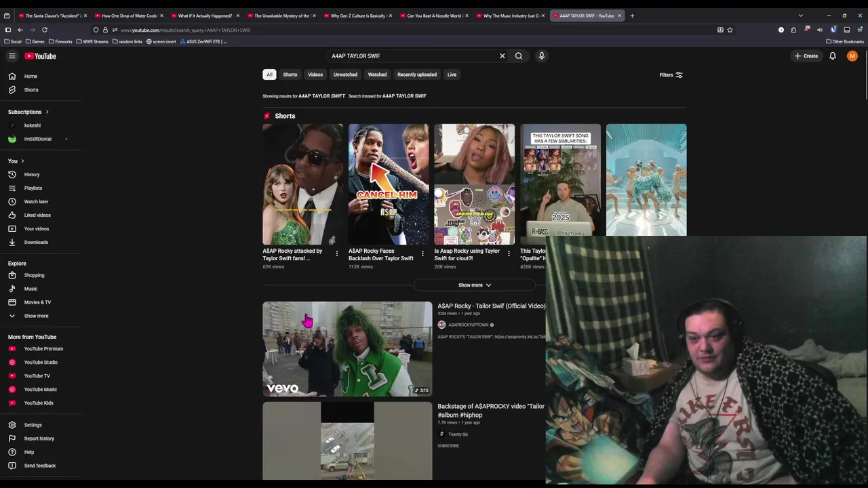Image resolution: width=868 pixels, height=488 pixels.
Task: Click the YouTube logo
Action: tap(40, 56)
